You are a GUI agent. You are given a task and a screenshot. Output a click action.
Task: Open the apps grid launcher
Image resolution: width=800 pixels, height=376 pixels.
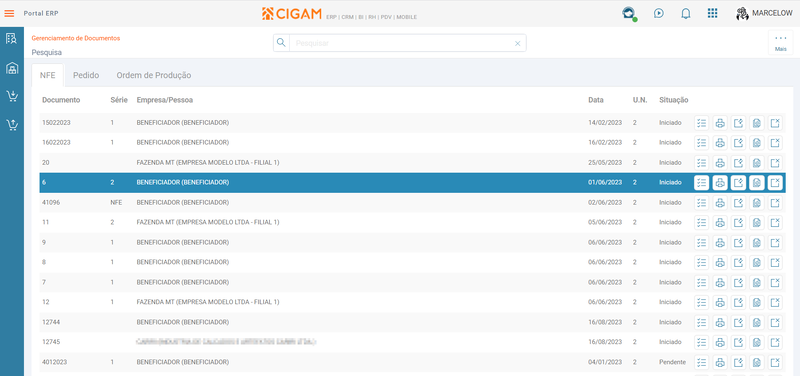tap(713, 13)
